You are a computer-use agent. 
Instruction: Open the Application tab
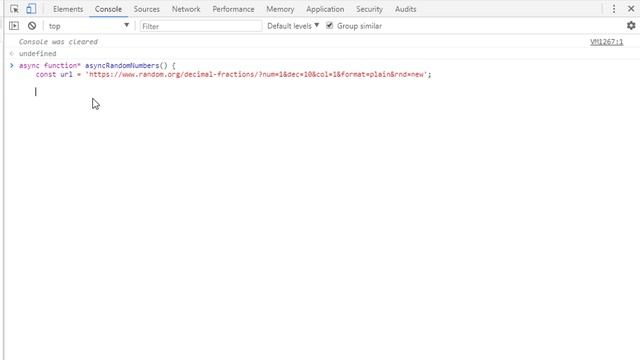click(x=325, y=9)
